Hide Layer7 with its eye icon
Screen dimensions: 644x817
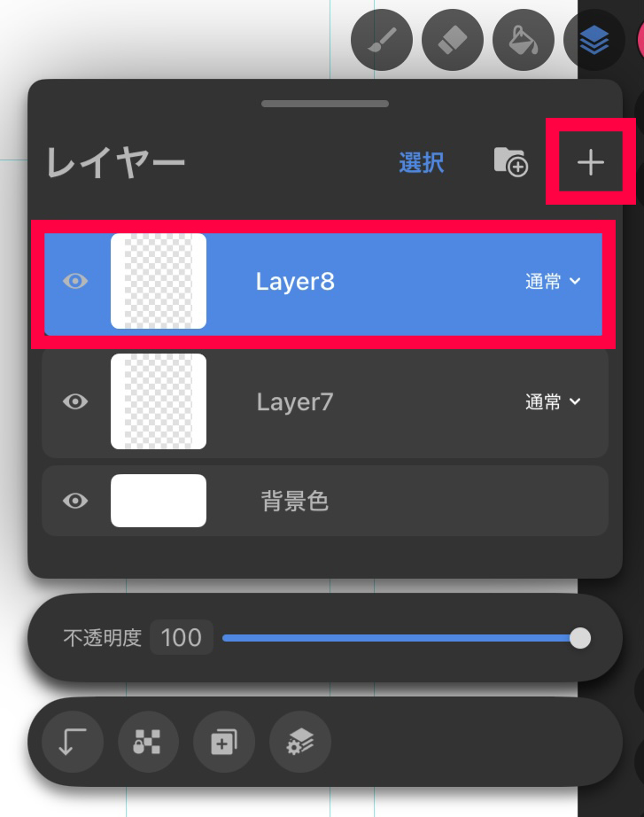click(75, 401)
